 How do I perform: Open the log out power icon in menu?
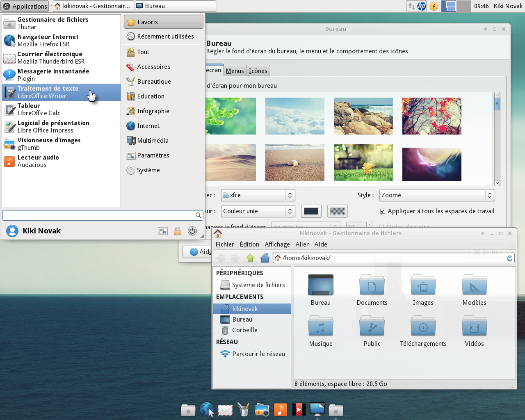(192, 231)
